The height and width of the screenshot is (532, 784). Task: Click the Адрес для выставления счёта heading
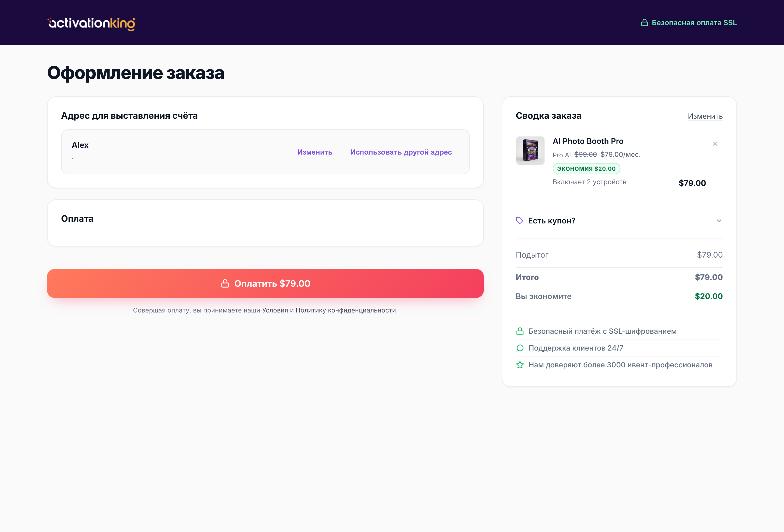click(x=129, y=116)
